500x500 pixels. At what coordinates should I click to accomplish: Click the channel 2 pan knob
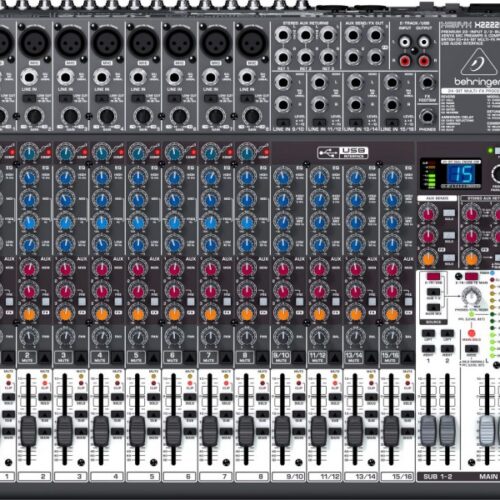coord(29,337)
